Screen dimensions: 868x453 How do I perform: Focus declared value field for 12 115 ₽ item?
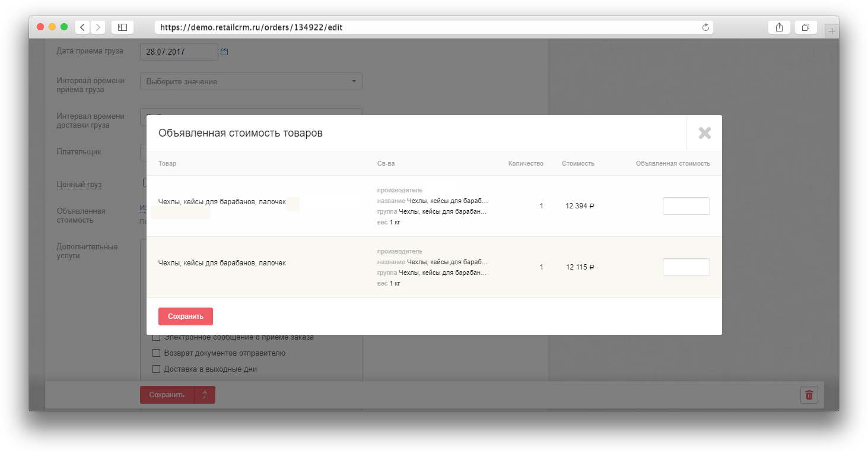click(x=686, y=267)
